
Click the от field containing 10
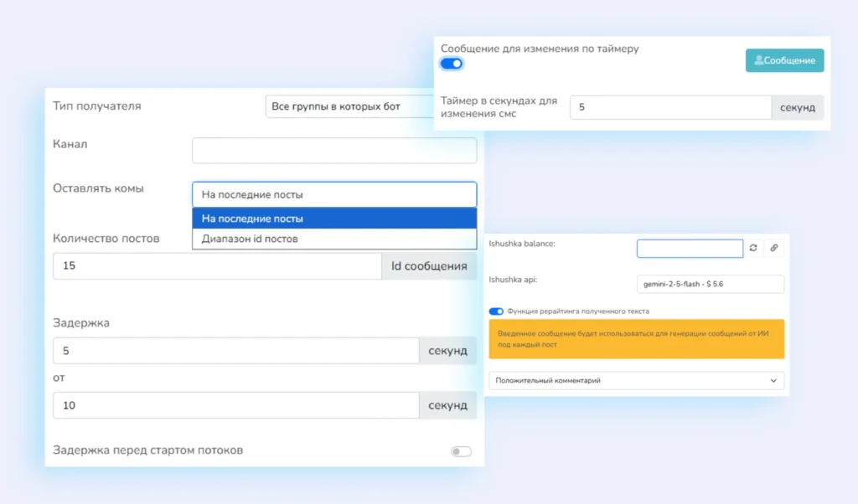(235, 405)
